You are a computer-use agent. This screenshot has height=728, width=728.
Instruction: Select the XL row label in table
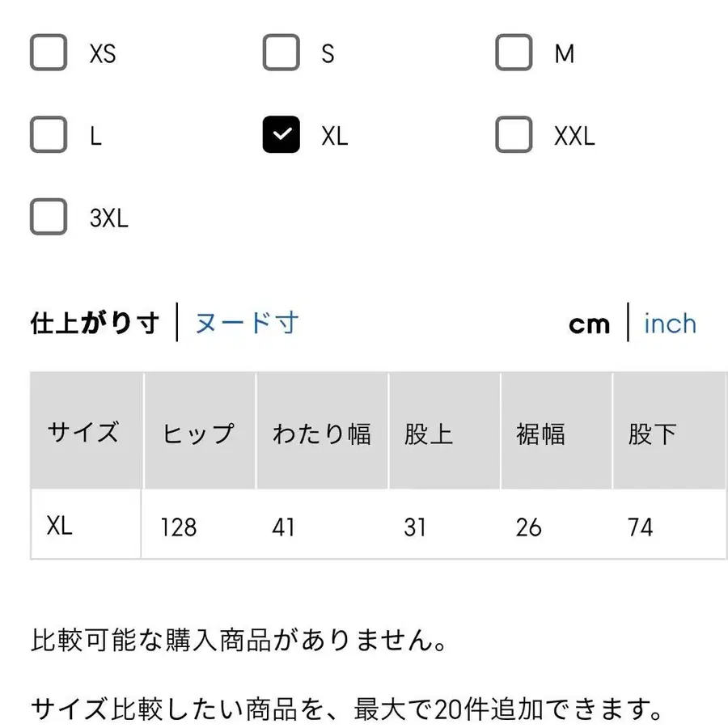tap(61, 527)
